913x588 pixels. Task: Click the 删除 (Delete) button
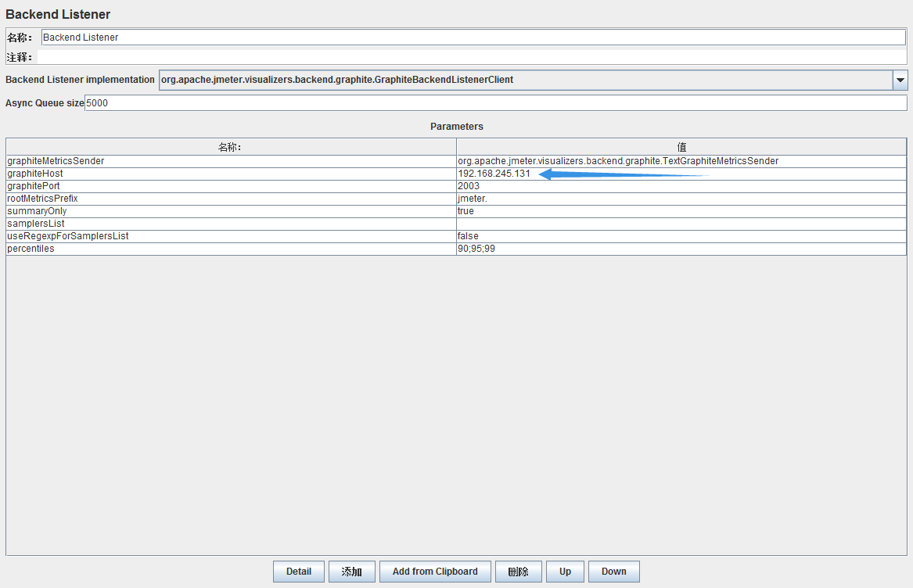518,572
